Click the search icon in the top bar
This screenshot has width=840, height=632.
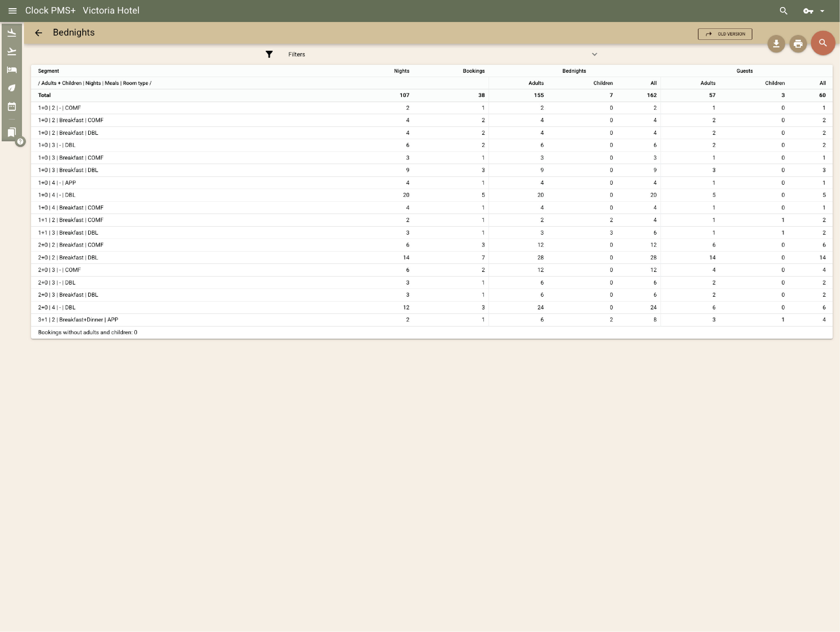coord(783,11)
